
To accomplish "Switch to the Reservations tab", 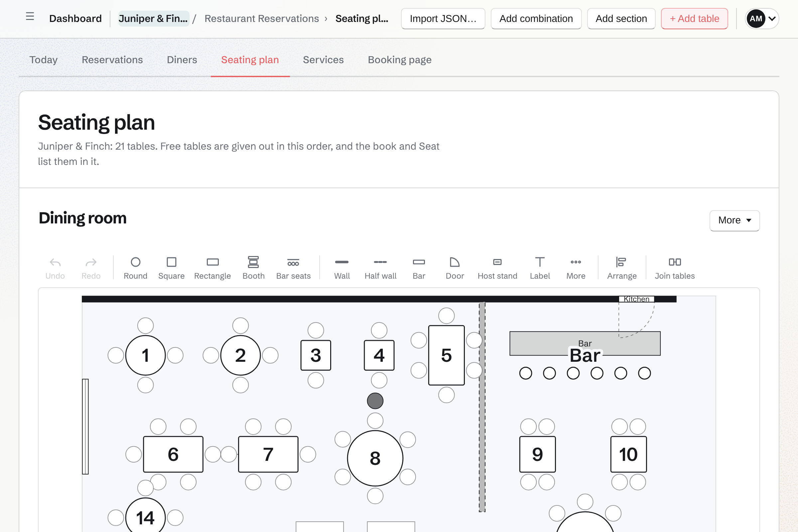I will click(x=112, y=60).
